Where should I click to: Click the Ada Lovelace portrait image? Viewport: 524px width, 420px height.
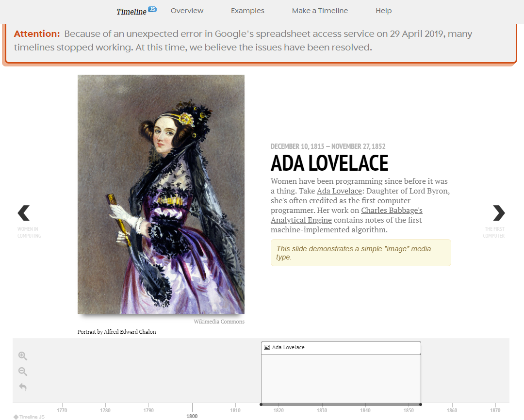point(161,194)
